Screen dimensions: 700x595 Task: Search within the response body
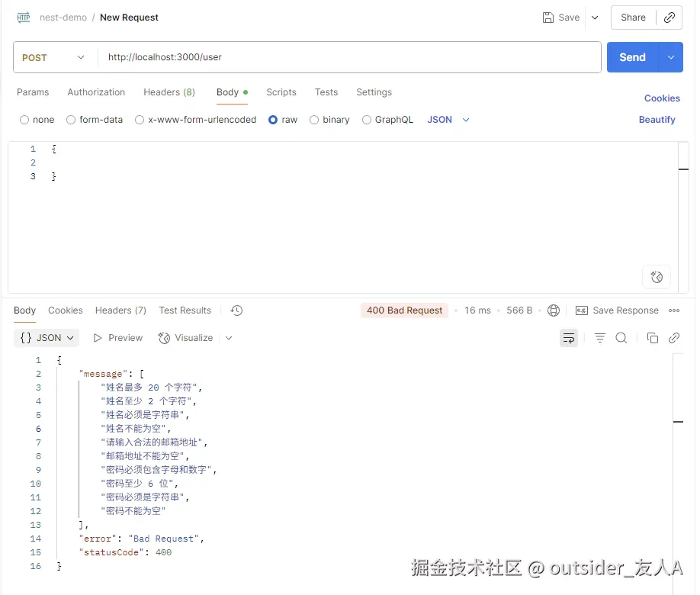[x=621, y=338]
